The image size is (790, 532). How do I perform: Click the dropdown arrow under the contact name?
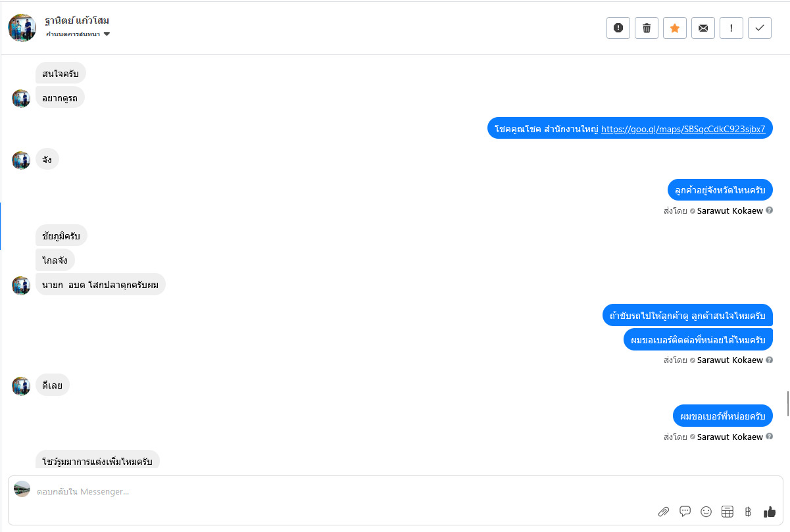point(107,34)
